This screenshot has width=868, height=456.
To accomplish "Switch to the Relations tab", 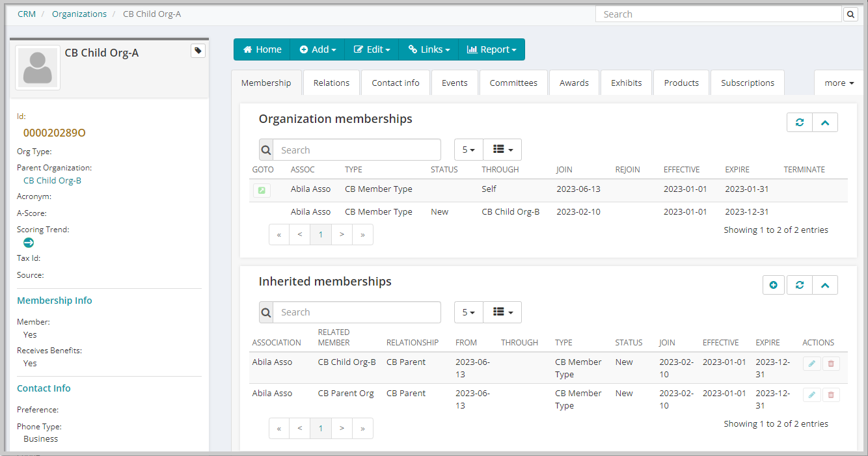I will click(331, 83).
